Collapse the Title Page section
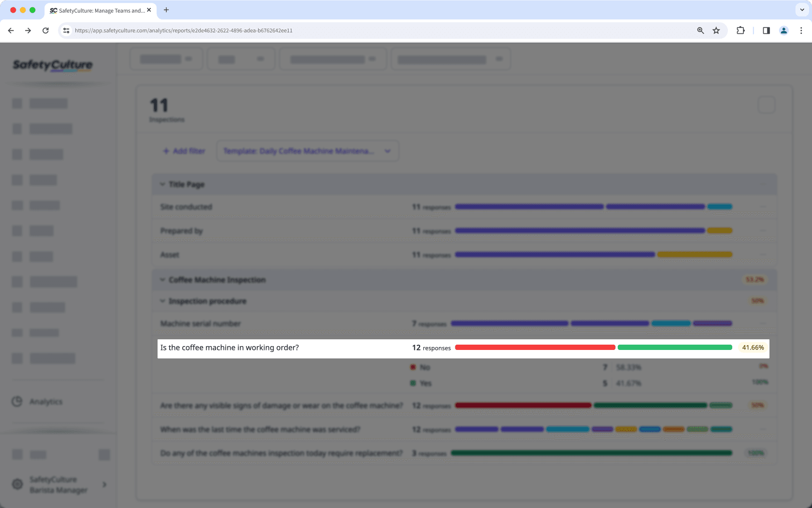Screen dimensions: 812x508 pyautogui.click(x=162, y=184)
